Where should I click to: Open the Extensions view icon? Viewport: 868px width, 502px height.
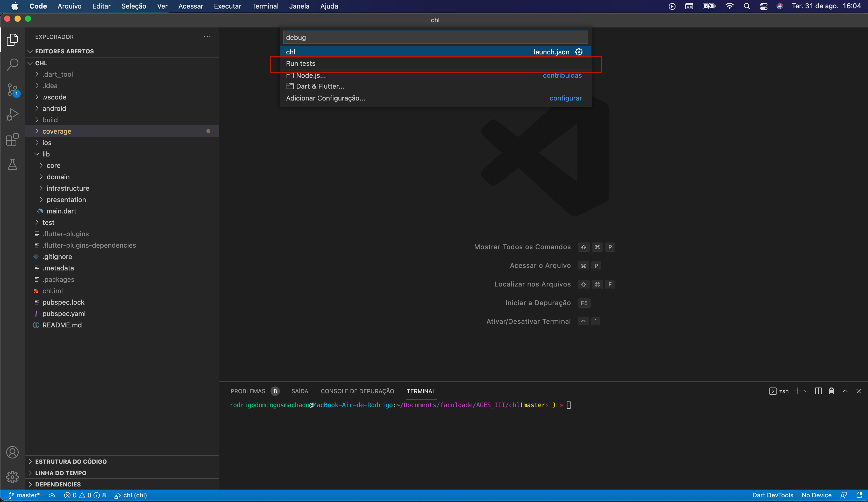(x=12, y=139)
